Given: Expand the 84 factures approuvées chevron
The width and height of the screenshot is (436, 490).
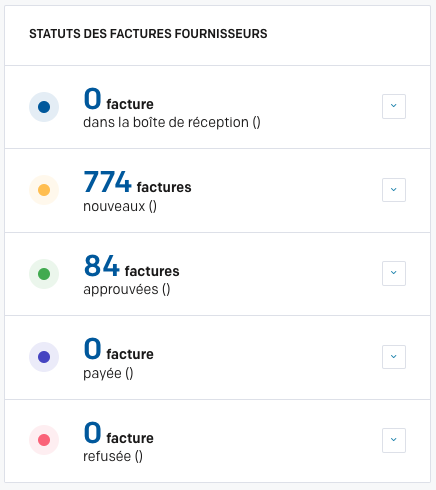Looking at the screenshot, I should pyautogui.click(x=394, y=273).
